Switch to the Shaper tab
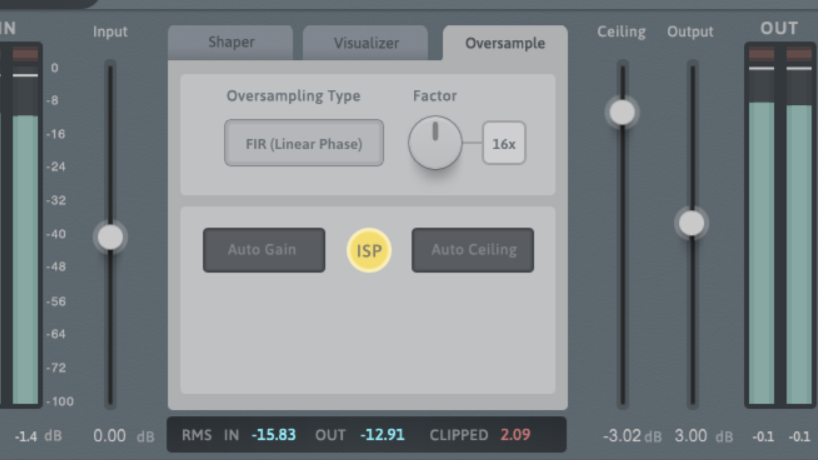The image size is (818, 460). click(231, 43)
